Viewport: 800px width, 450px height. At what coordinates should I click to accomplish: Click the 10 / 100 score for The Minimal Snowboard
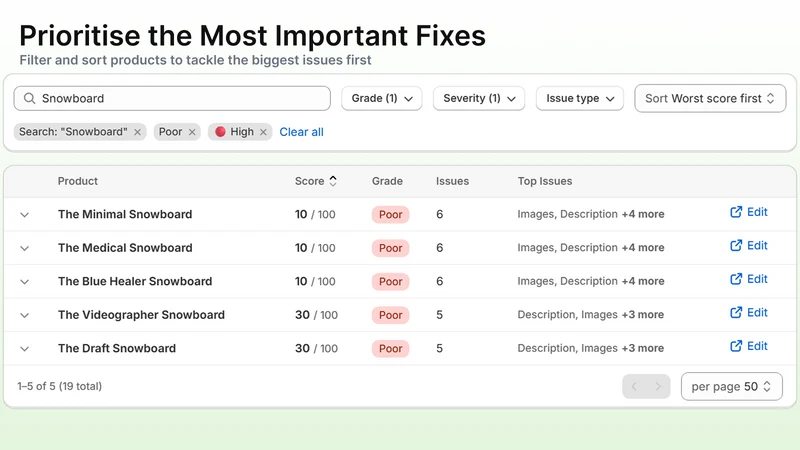click(315, 214)
